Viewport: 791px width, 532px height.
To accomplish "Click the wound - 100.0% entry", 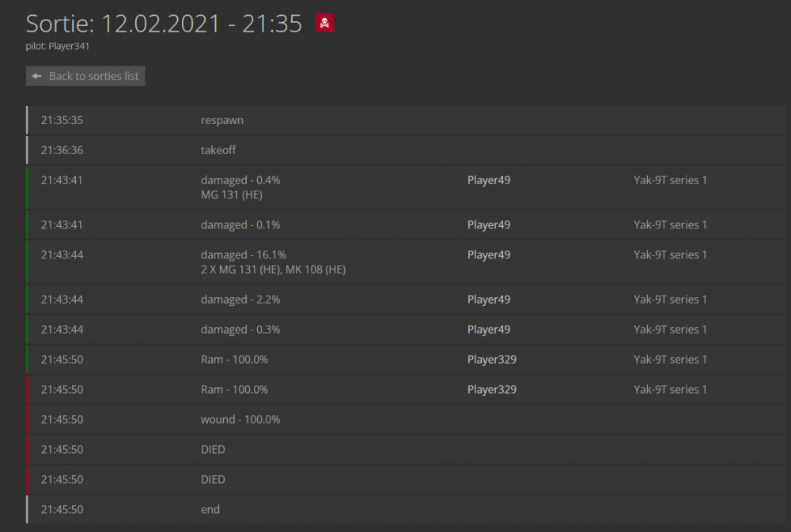I will tap(240, 420).
